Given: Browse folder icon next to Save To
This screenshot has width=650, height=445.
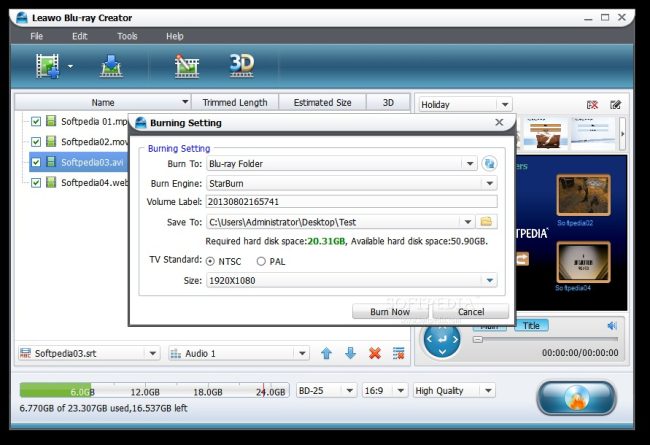Looking at the screenshot, I should [x=486, y=222].
